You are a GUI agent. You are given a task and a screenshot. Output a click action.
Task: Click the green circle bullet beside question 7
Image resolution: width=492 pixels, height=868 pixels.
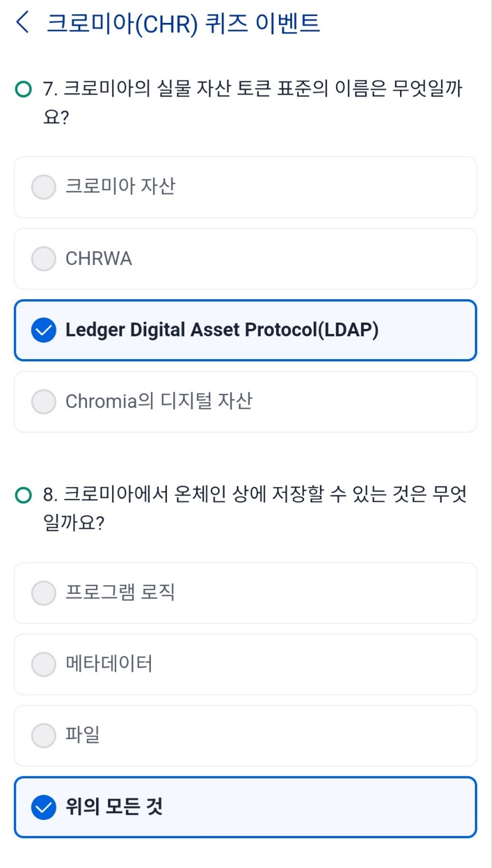23,89
